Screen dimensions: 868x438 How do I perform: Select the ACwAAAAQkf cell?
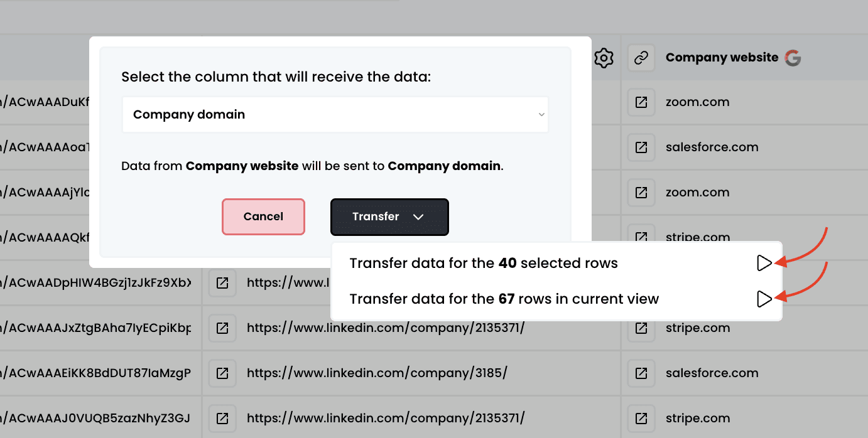45,238
